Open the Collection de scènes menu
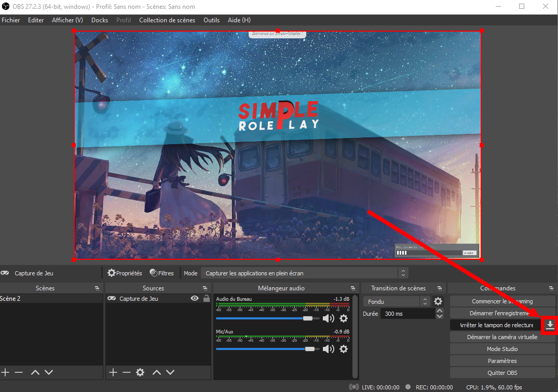The height and width of the screenshot is (392, 558). pyautogui.click(x=167, y=20)
